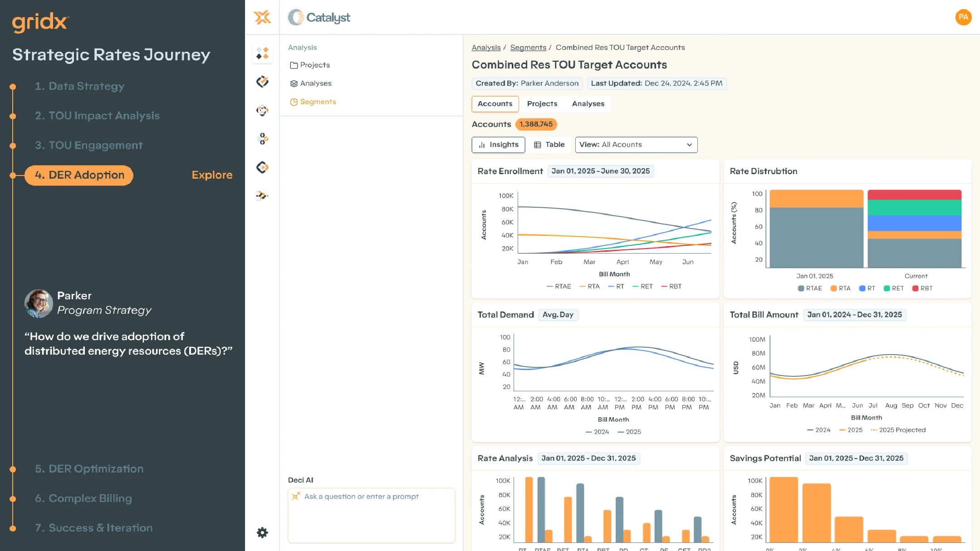Go to step 5. DER Optimization
Image resolution: width=980 pixels, height=551 pixels.
89,469
